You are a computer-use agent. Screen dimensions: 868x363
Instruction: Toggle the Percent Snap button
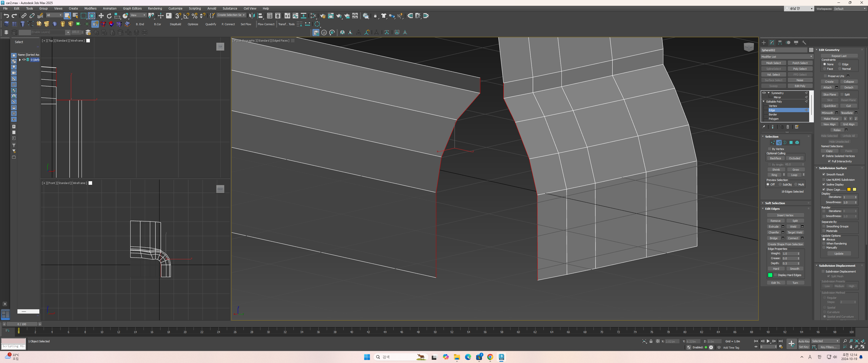click(x=195, y=16)
